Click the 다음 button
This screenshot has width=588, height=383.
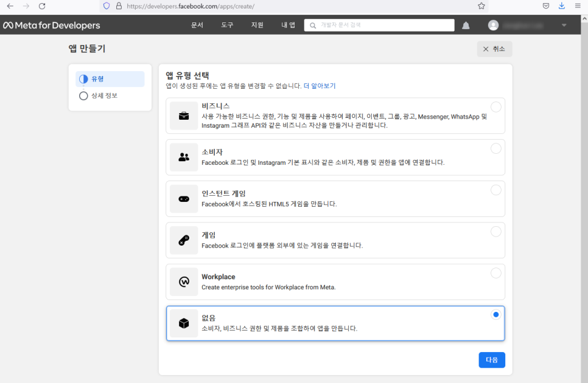492,360
